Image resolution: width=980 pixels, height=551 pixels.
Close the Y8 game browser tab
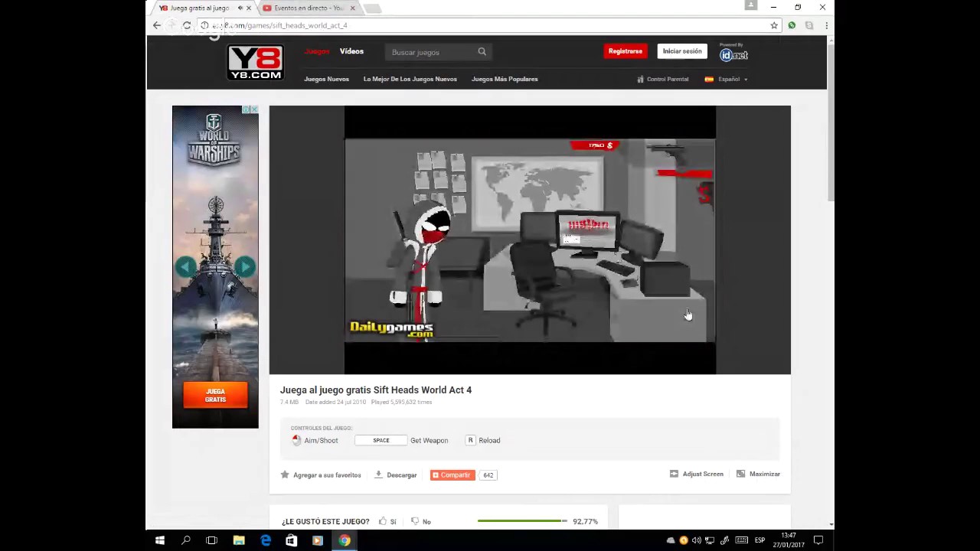click(248, 8)
